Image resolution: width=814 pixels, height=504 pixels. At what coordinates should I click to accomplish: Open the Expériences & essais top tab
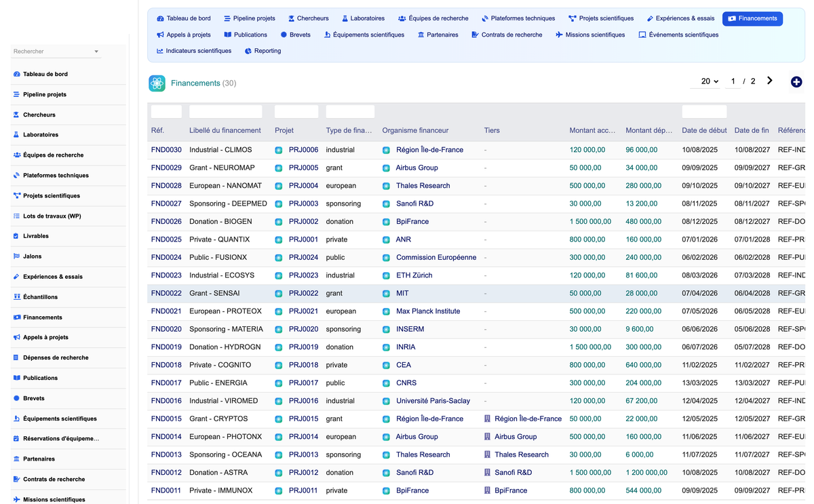680,18
